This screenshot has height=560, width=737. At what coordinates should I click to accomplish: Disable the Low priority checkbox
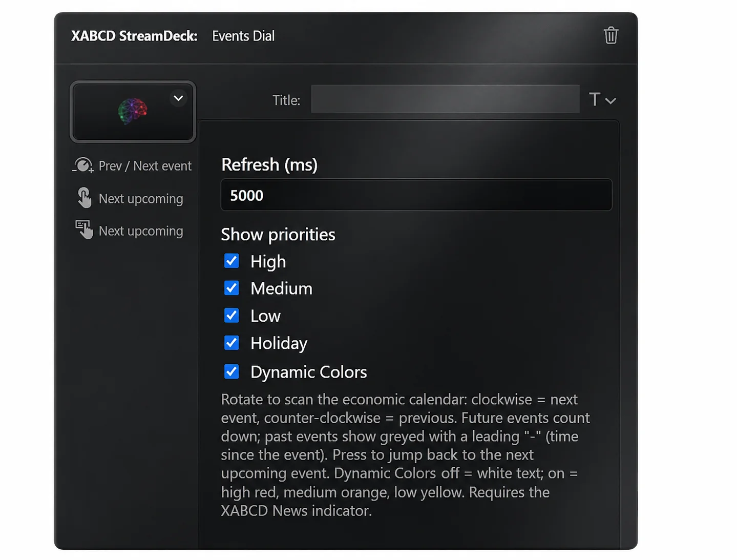click(x=231, y=315)
